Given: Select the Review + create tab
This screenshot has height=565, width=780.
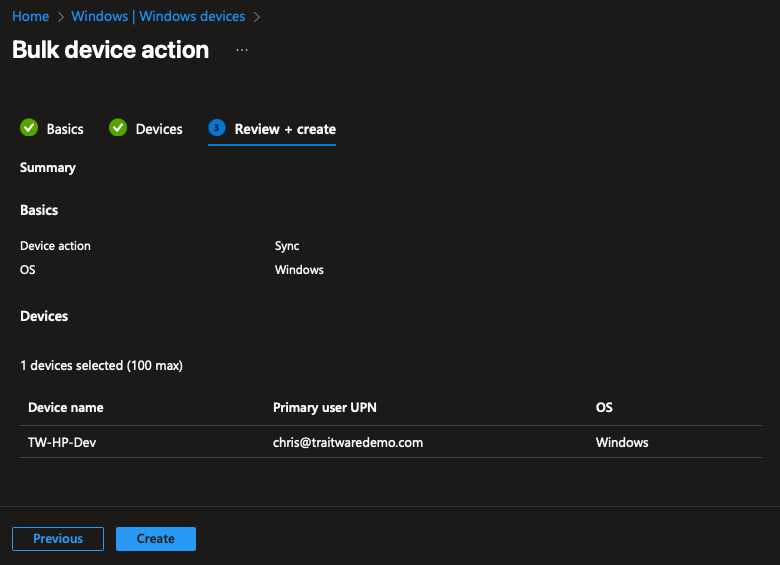Looking at the screenshot, I should click(285, 129).
